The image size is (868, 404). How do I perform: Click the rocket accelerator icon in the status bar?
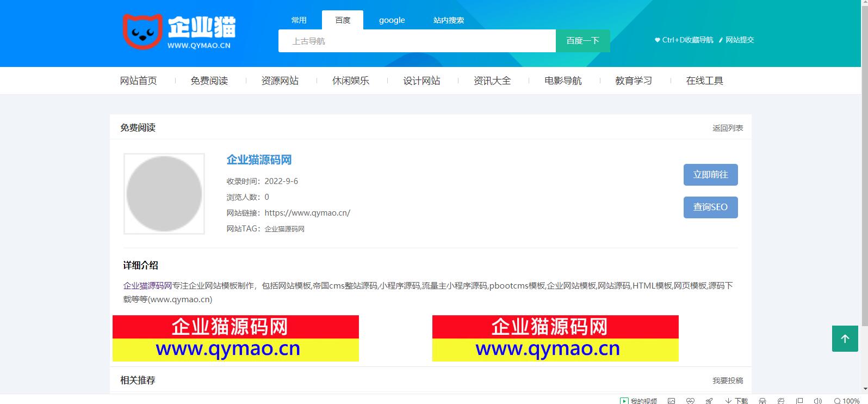tap(709, 401)
